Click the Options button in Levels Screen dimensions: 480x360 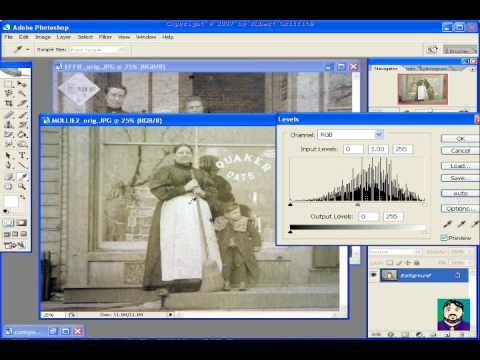pyautogui.click(x=460, y=209)
